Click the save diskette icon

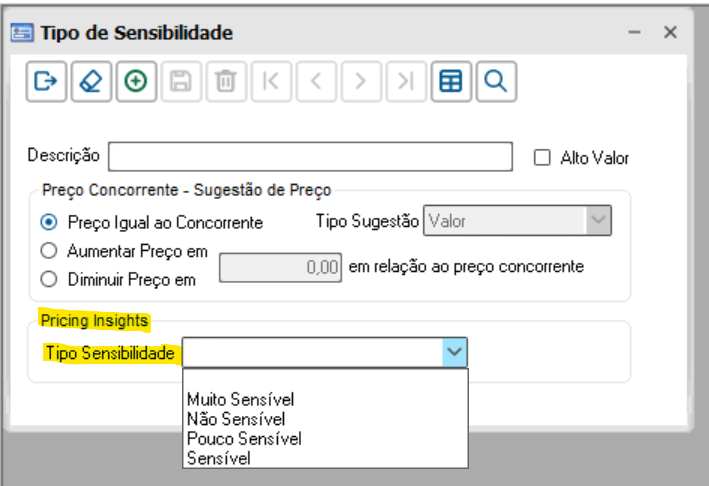(180, 83)
